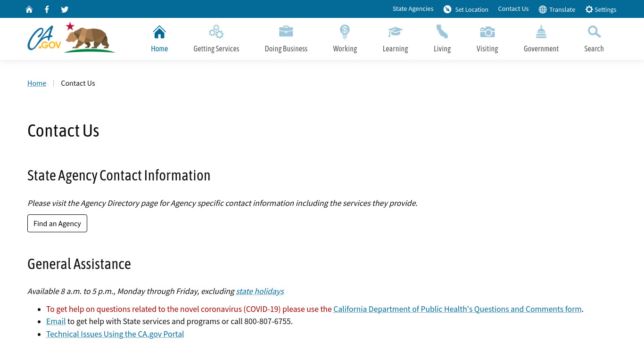Click the Email link for State services
The height and width of the screenshot is (343, 644).
56,321
